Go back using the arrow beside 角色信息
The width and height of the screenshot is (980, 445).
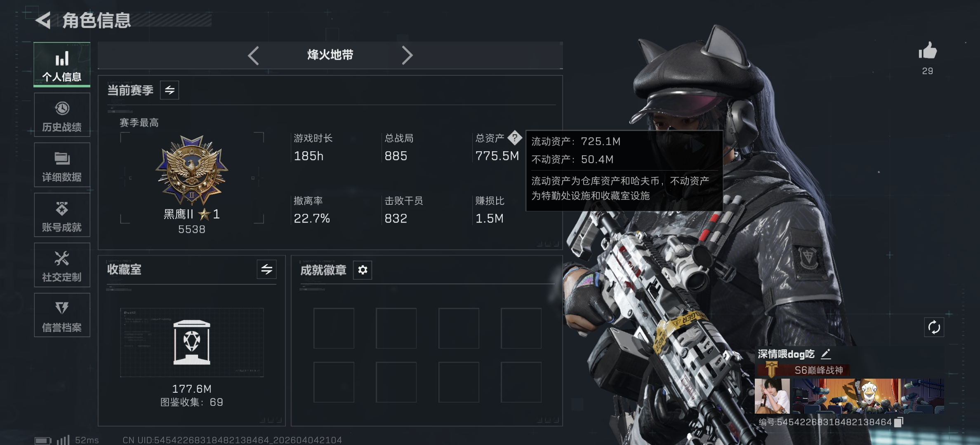[43, 20]
